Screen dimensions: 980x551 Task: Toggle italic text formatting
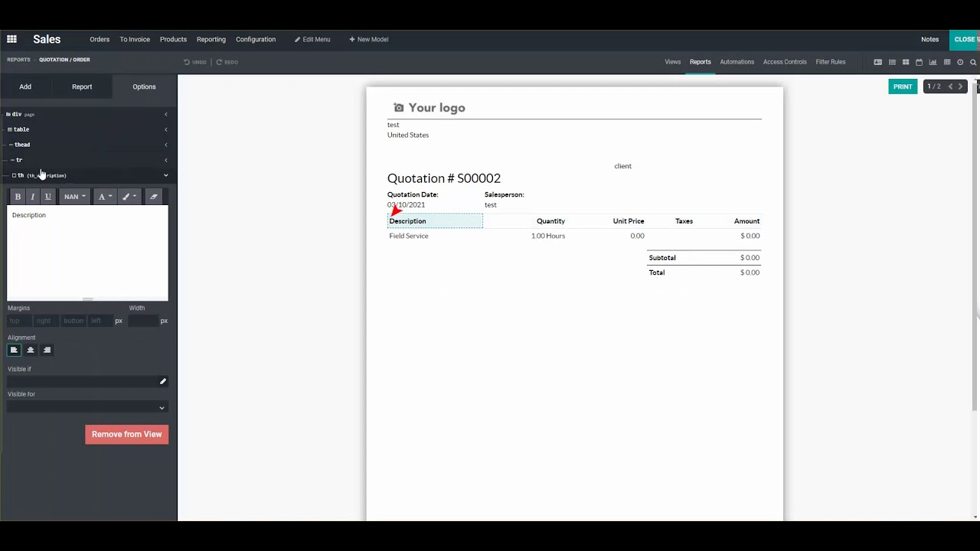click(x=32, y=197)
